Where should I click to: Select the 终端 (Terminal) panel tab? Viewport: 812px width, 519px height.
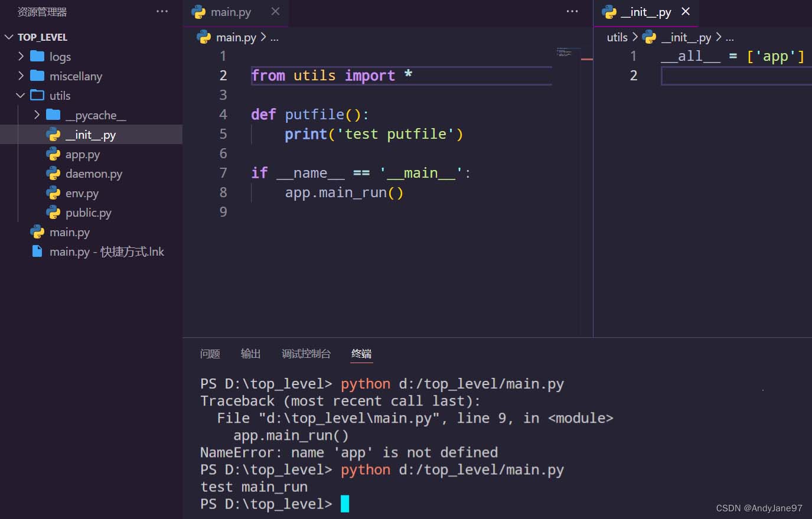(x=361, y=354)
